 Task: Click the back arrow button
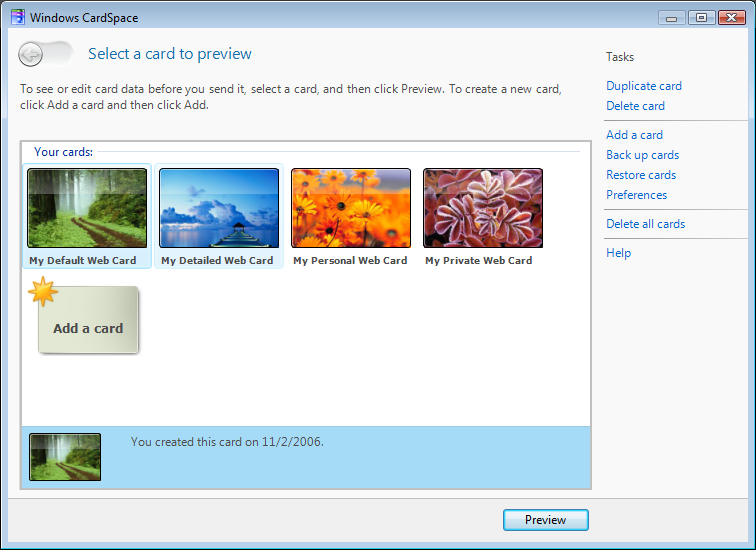click(30, 54)
